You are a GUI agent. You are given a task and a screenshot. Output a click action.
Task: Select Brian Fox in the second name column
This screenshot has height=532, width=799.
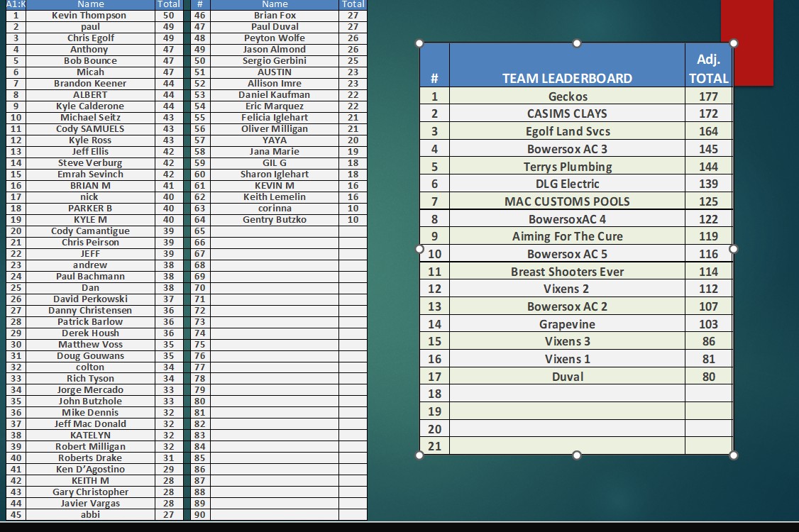[275, 15]
